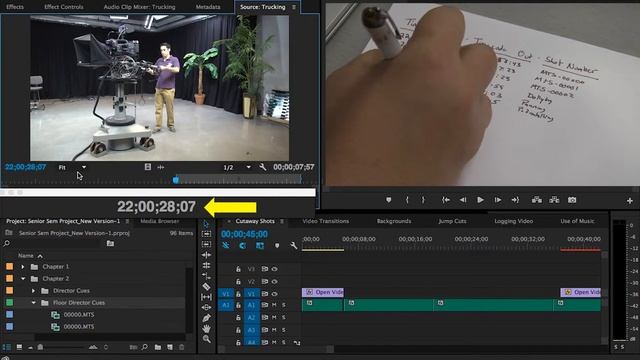Toggle V1 source patching button
This screenshot has width=640, height=360.
[226, 293]
